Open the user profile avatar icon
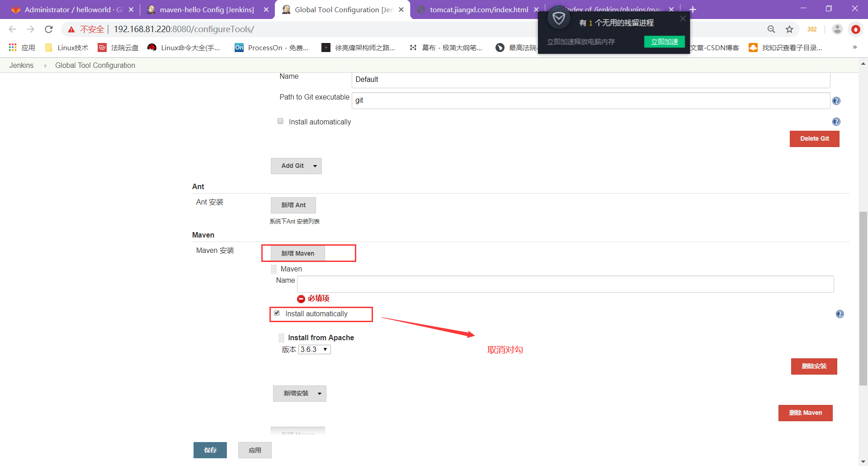This screenshot has width=868, height=466. (837, 29)
